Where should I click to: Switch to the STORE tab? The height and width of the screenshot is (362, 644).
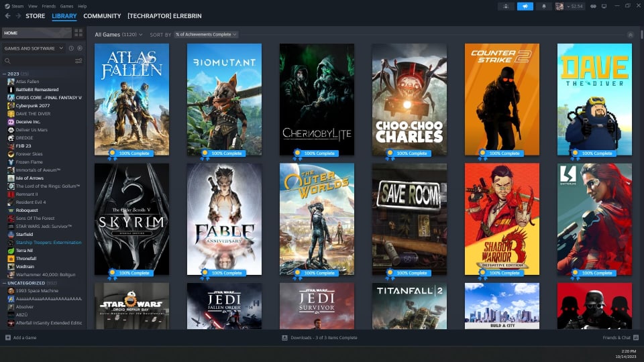point(36,16)
